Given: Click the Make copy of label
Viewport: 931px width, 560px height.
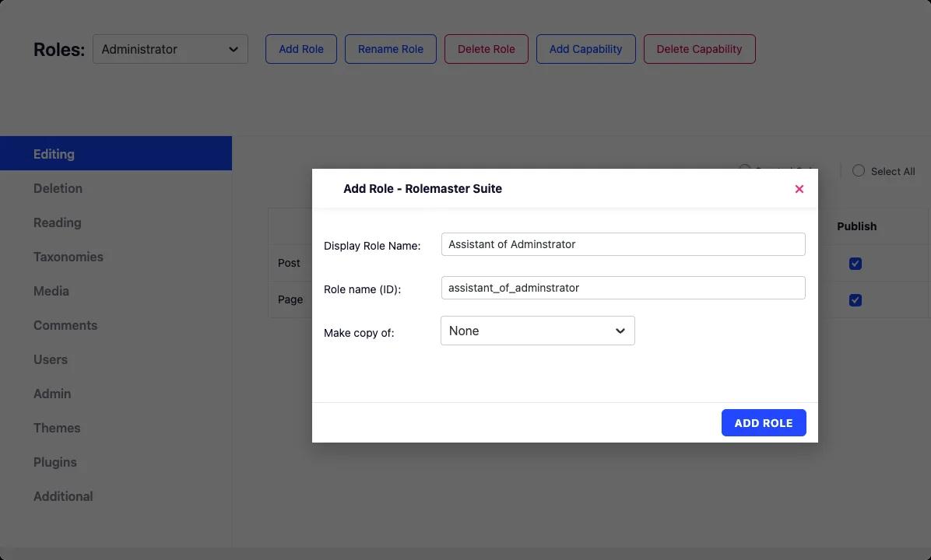Looking at the screenshot, I should [x=359, y=333].
